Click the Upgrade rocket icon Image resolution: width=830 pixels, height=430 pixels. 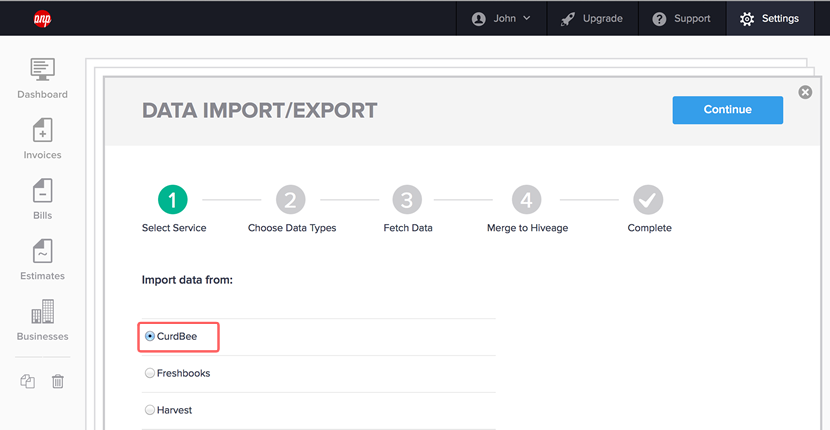point(568,19)
